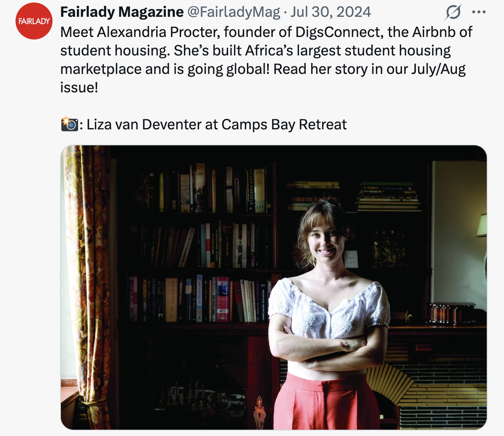Click the wooden box on the mantel
The height and width of the screenshot is (436, 504).
[x=451, y=313]
